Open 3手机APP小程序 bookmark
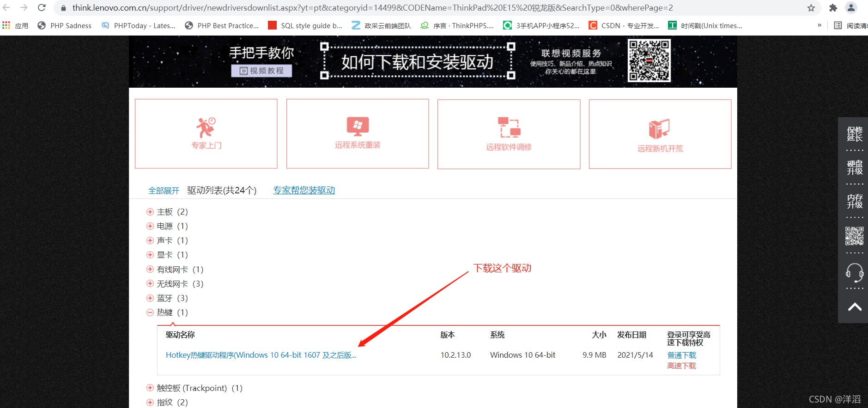 click(x=541, y=25)
